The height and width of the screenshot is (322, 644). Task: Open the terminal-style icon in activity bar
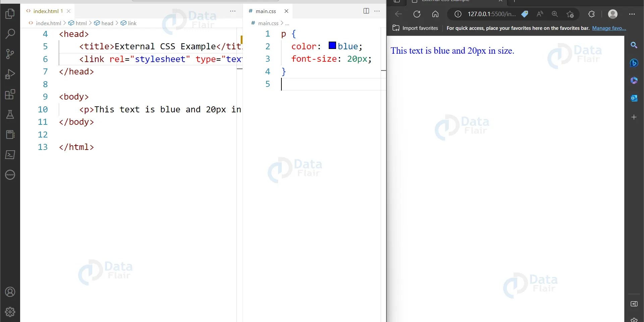(x=10, y=155)
